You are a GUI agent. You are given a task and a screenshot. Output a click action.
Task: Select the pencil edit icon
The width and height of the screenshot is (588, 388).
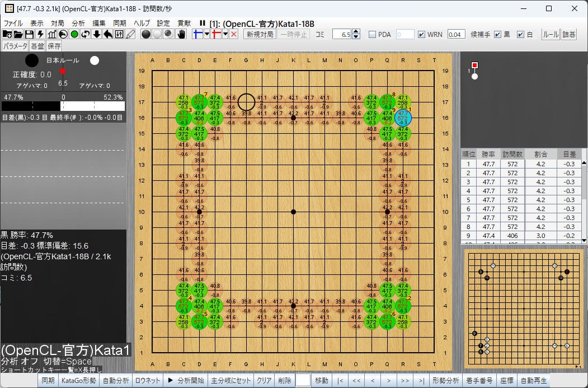pos(130,35)
